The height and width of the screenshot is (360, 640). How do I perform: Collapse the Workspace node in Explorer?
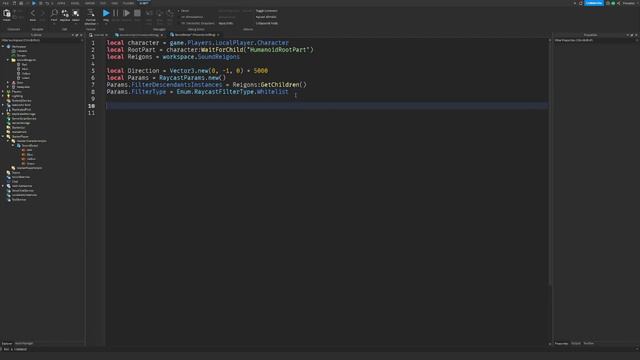pos(3,47)
